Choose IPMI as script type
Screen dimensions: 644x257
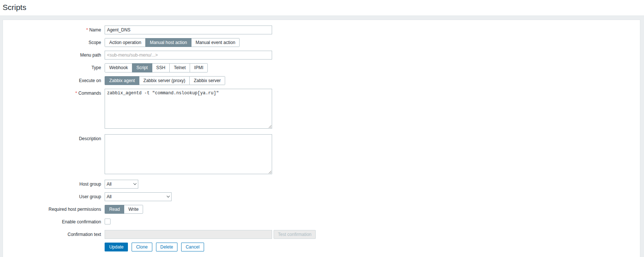click(x=199, y=68)
